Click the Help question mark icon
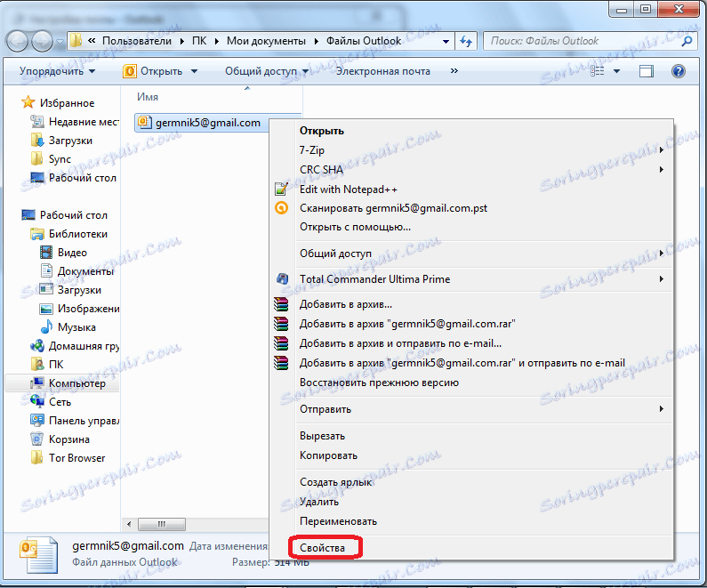707x588 pixels. coord(679,71)
